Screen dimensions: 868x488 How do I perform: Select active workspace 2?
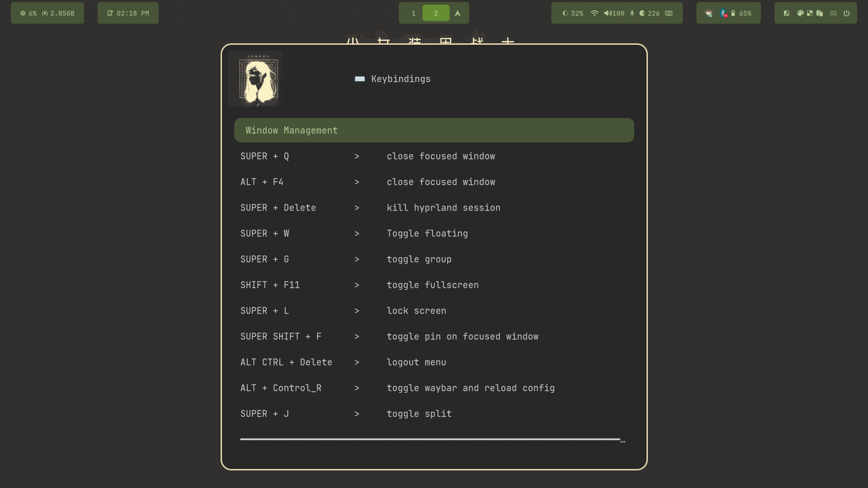pos(436,13)
